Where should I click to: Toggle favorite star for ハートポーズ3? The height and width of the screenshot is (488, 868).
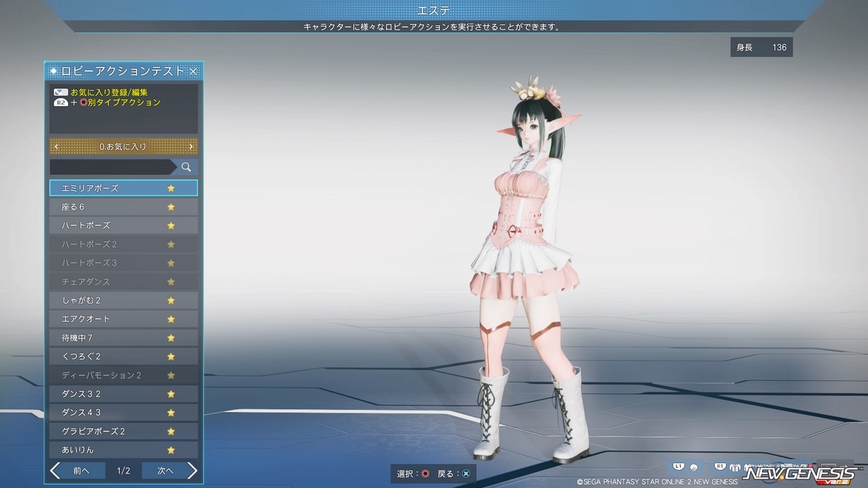coord(171,263)
